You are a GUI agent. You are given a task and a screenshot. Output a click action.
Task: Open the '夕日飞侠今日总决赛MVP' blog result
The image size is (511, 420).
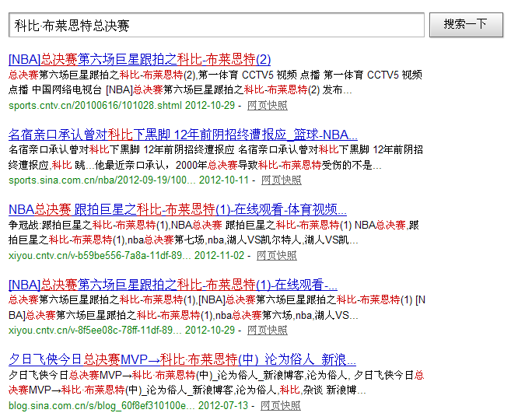177,359
